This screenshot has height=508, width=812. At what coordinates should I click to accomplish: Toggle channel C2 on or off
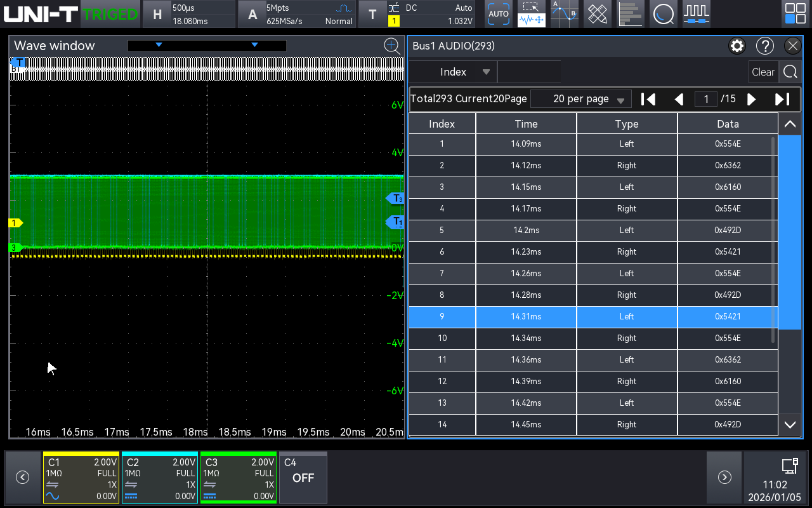[160, 477]
